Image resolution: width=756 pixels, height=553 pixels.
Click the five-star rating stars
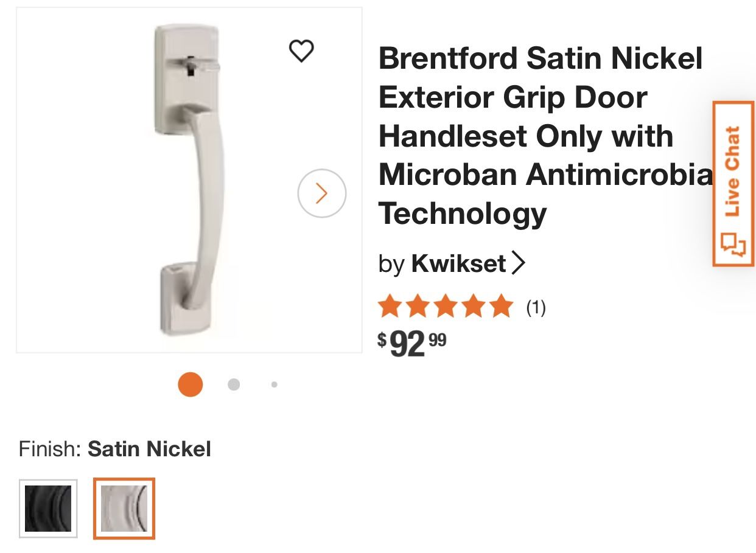(x=444, y=306)
